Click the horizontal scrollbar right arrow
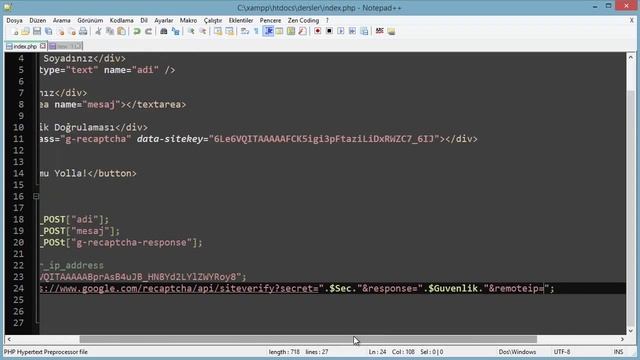Viewport: 640px width, 360px height. 622,339
